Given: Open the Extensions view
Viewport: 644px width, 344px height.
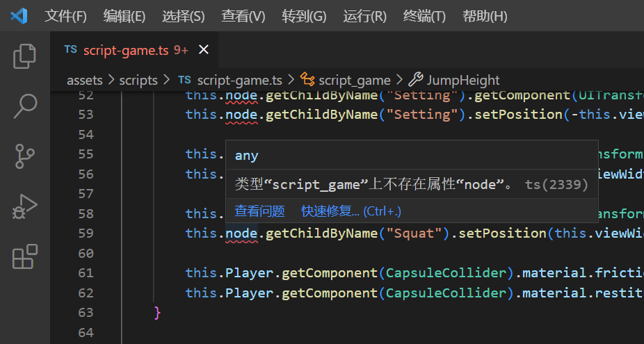Looking at the screenshot, I should coord(24,256).
